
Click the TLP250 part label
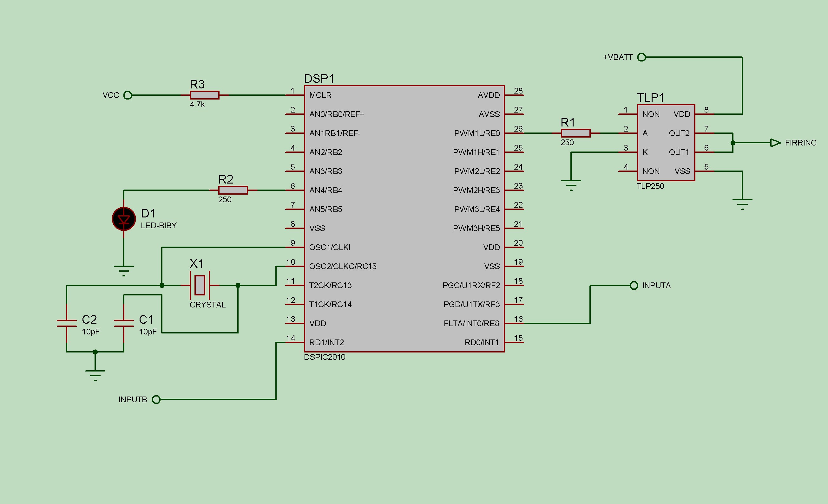[650, 186]
